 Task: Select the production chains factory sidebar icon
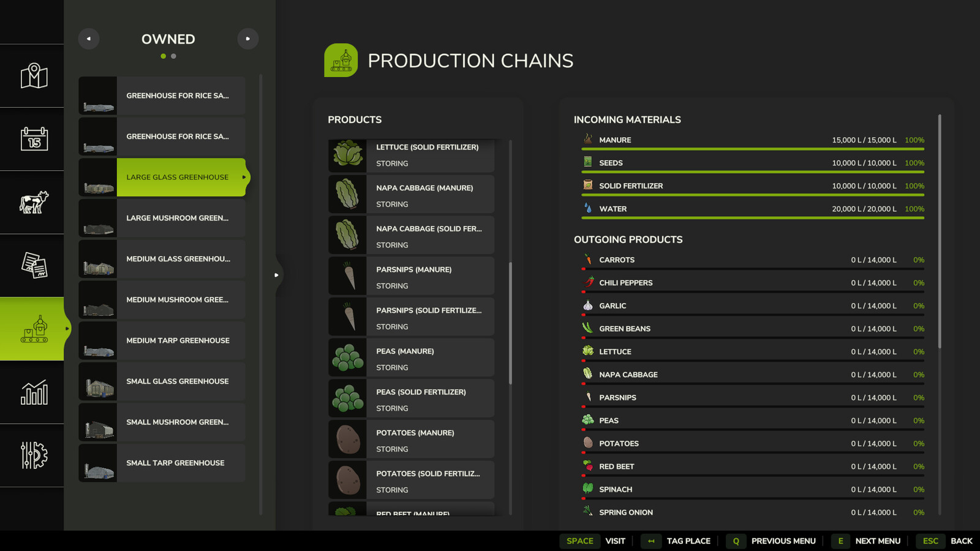coord(34,329)
